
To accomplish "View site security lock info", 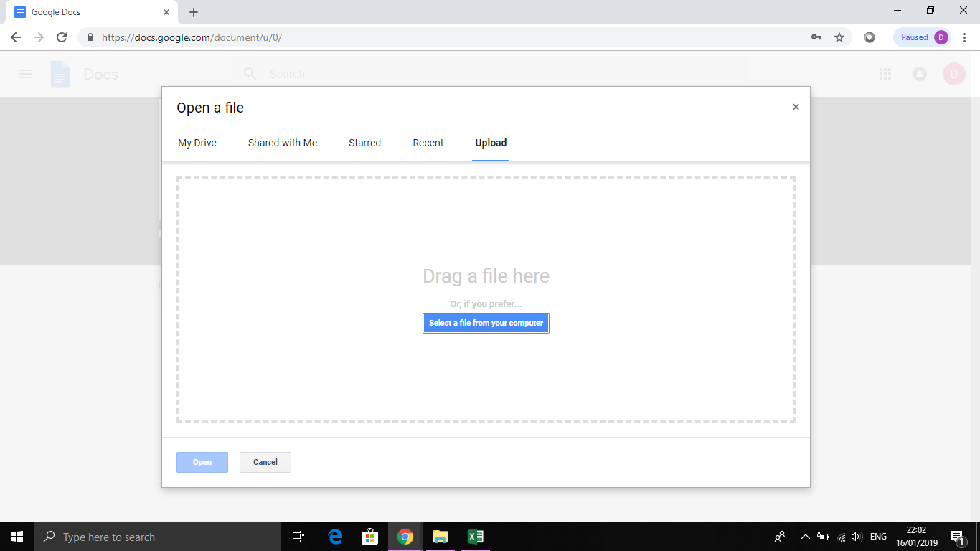I will (90, 37).
